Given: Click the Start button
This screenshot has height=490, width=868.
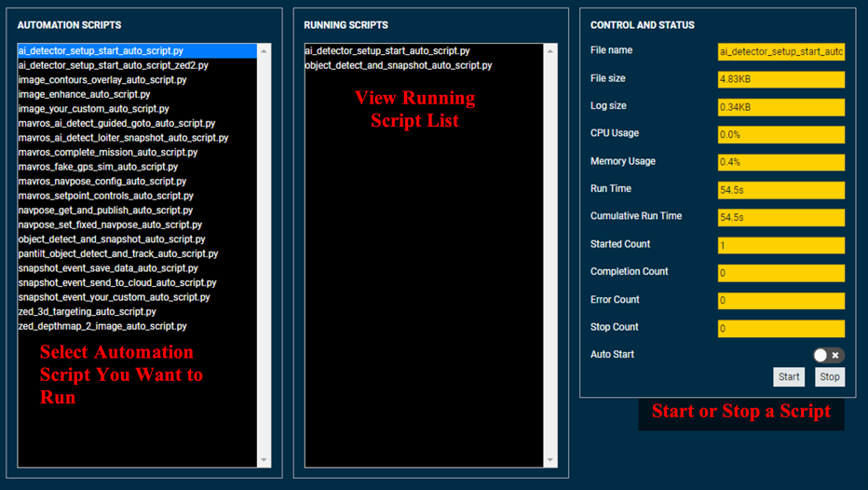Looking at the screenshot, I should click(x=789, y=377).
